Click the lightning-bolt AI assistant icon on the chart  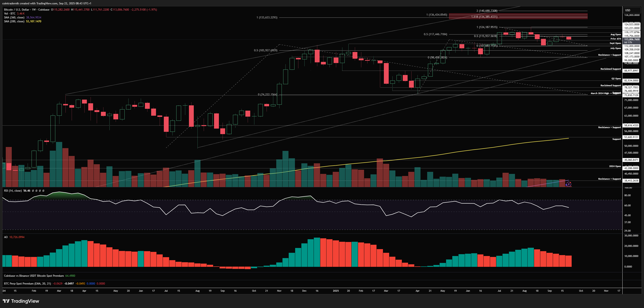(569, 184)
